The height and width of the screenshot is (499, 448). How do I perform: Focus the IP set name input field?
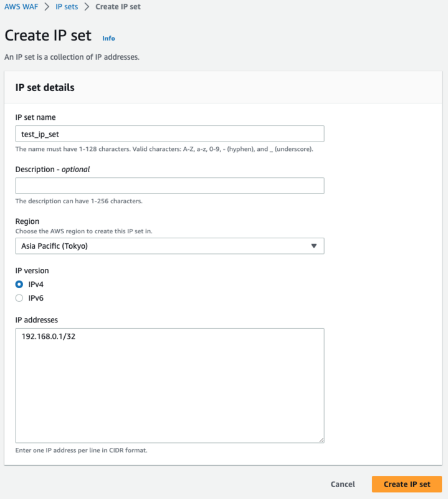[169, 134]
